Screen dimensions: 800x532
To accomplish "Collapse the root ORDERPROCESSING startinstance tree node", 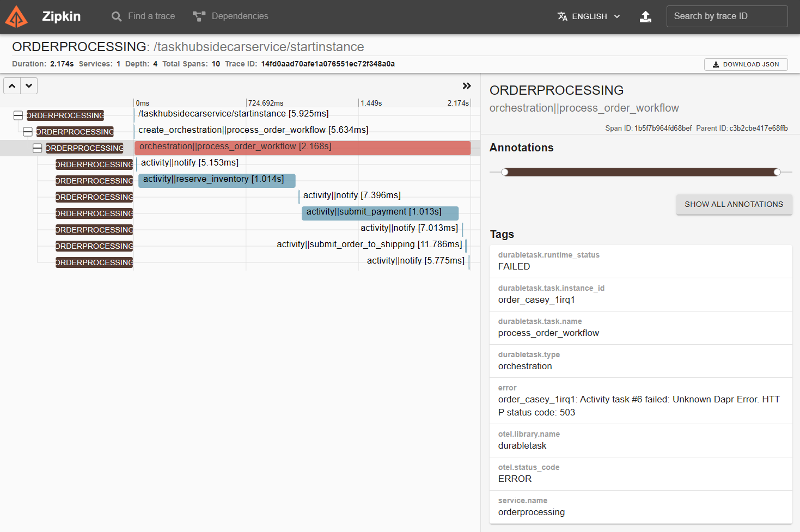I will [x=18, y=115].
